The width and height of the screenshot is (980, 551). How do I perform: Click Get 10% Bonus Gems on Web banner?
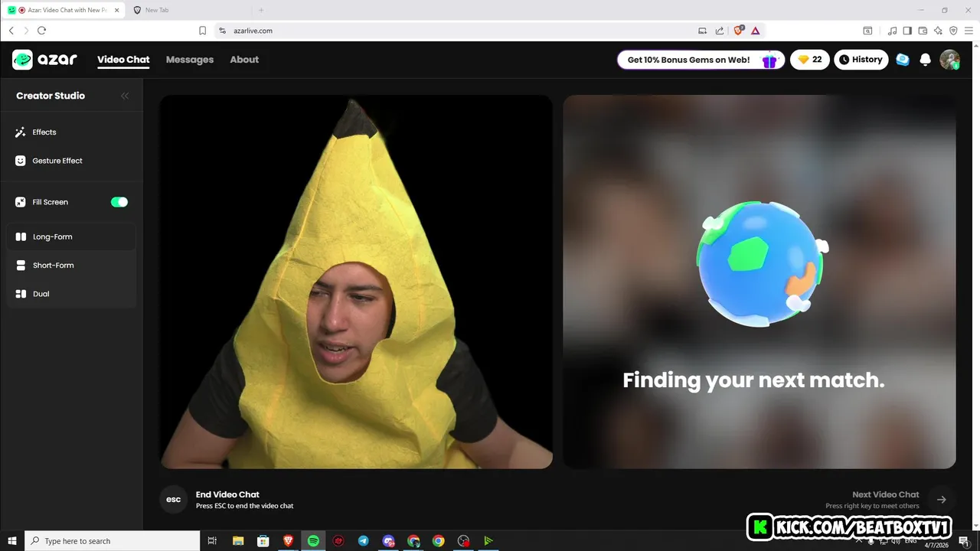click(701, 60)
